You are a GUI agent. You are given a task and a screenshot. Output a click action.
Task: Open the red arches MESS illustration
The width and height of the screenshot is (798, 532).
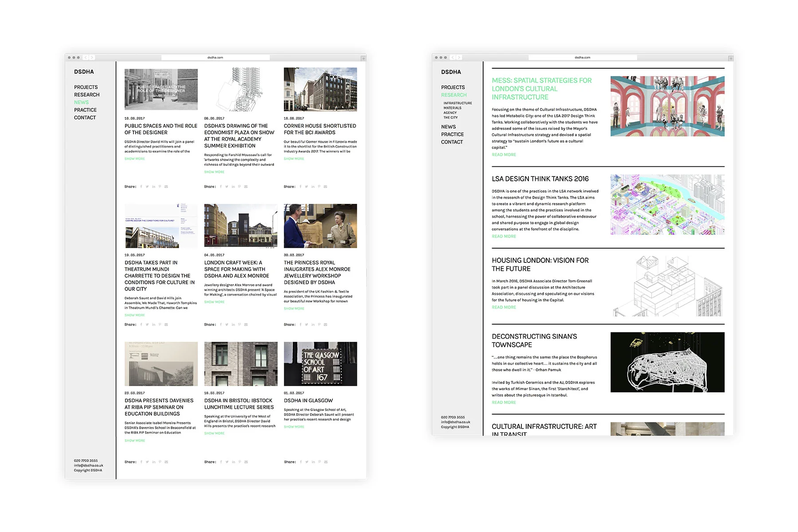(x=668, y=106)
